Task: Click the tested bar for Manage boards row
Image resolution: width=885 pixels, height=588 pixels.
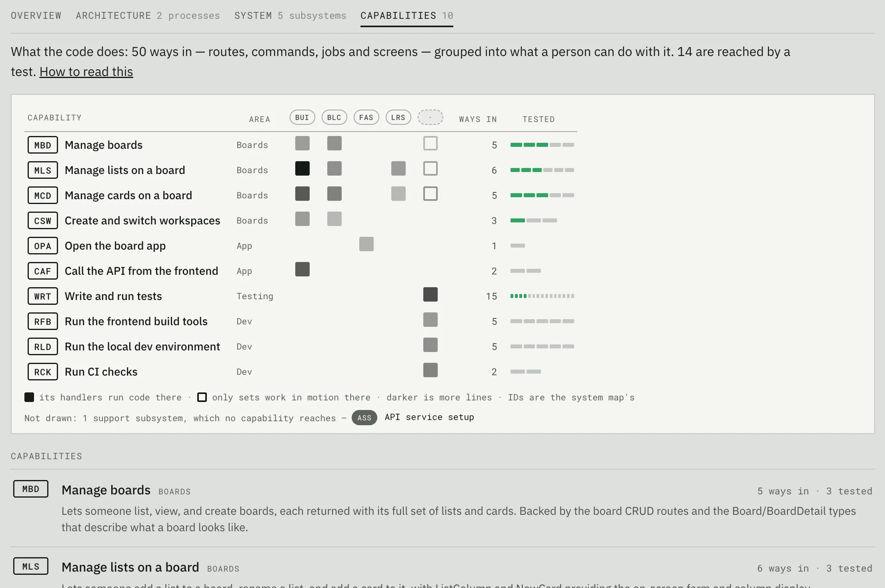Action: coord(542,145)
